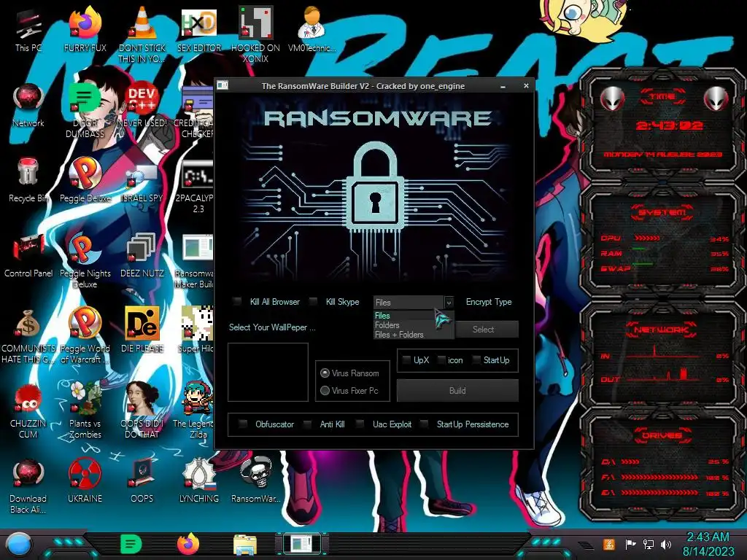Open the Start orb on the taskbar

18,544
